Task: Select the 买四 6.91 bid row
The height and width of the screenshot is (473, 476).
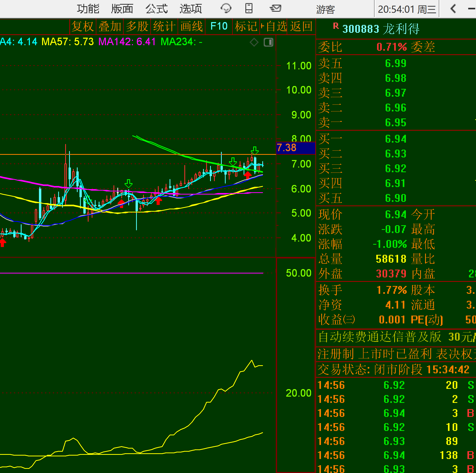Action: tap(396, 183)
